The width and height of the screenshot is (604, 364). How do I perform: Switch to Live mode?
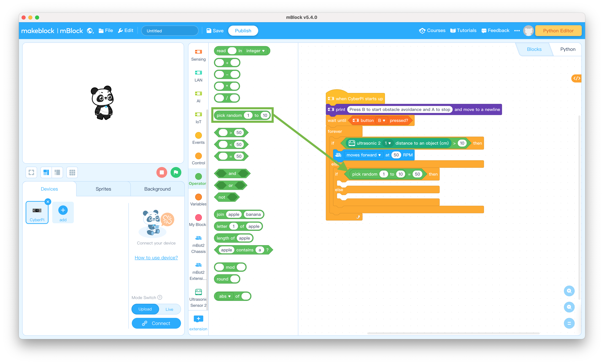(169, 309)
